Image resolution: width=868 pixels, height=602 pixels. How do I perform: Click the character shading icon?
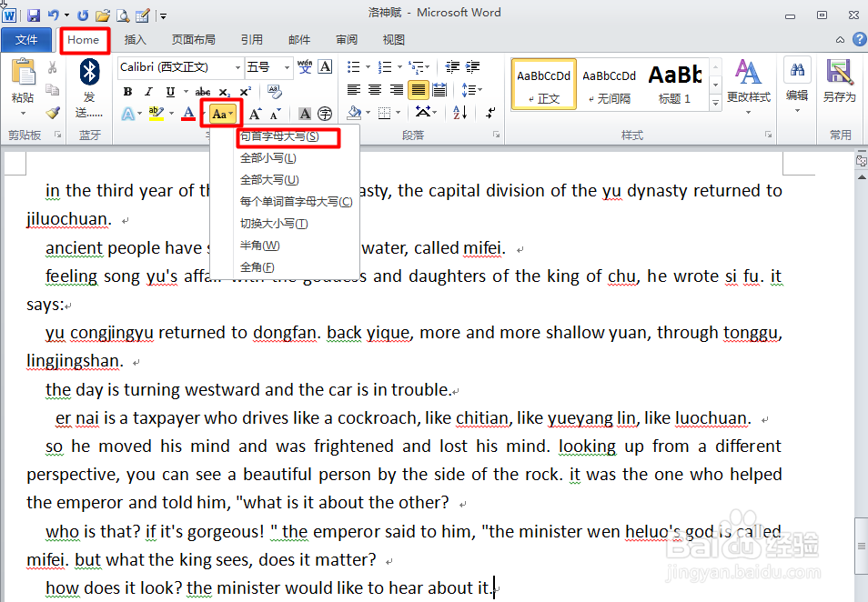(305, 114)
